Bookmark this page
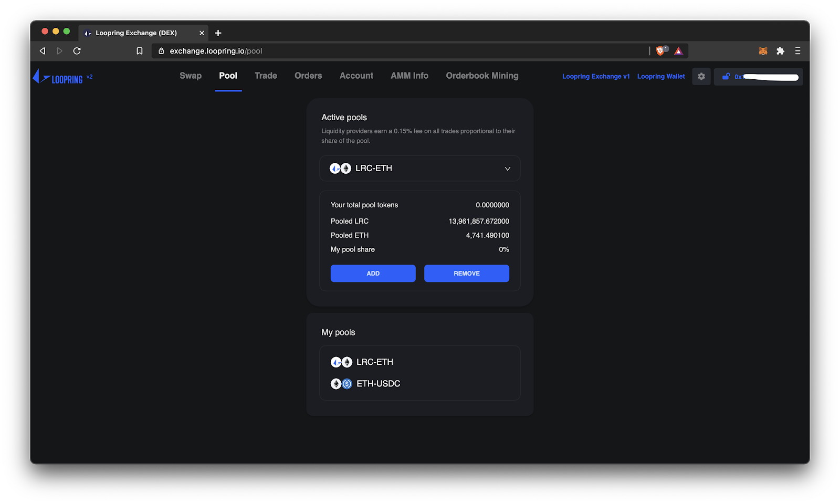 140,51
